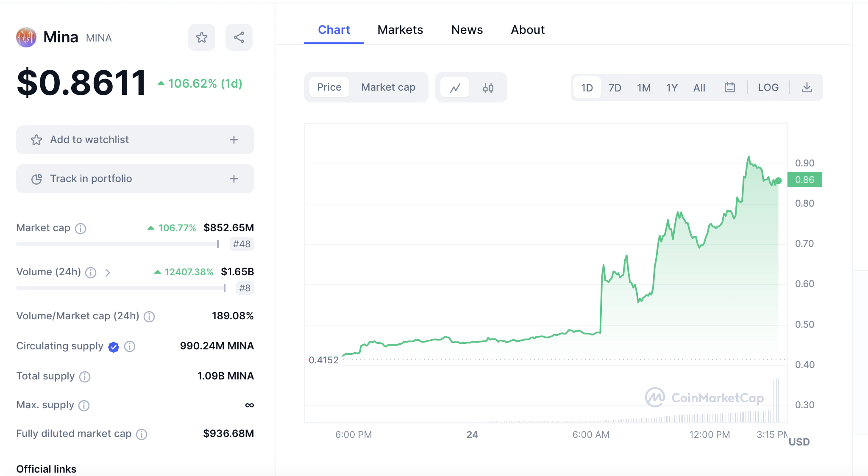Switch to candlestick chart icon

click(x=488, y=88)
